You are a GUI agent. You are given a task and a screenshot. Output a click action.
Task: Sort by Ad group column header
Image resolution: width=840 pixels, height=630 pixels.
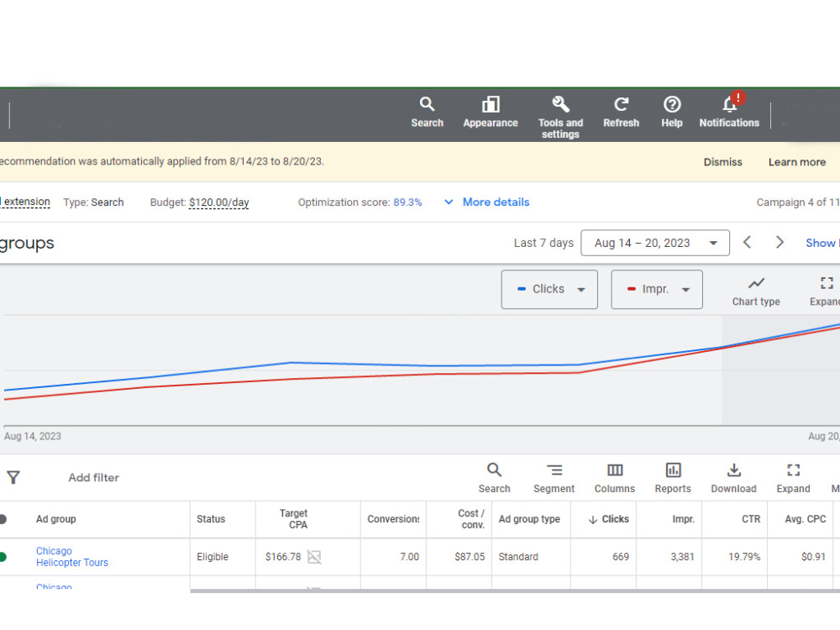[x=55, y=519]
